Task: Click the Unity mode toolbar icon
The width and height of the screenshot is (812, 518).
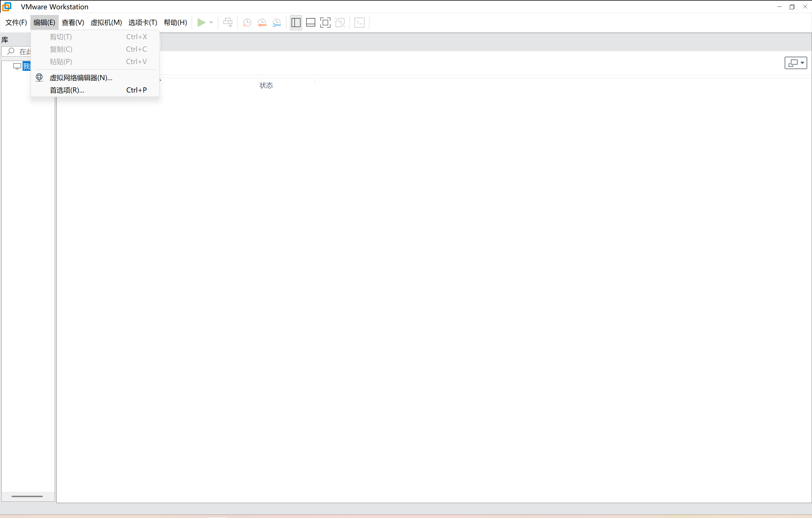Action: pyautogui.click(x=340, y=23)
